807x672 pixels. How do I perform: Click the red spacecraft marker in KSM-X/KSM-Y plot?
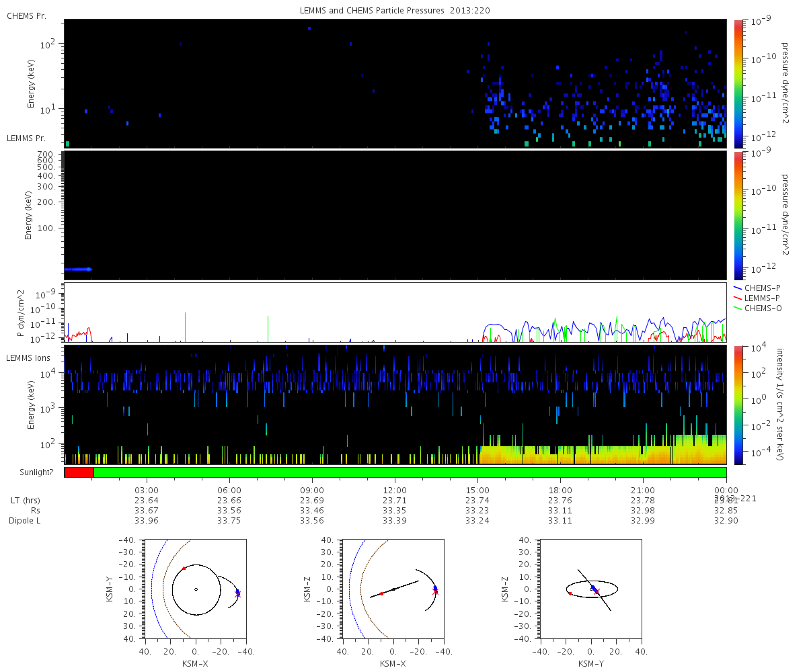[184, 568]
